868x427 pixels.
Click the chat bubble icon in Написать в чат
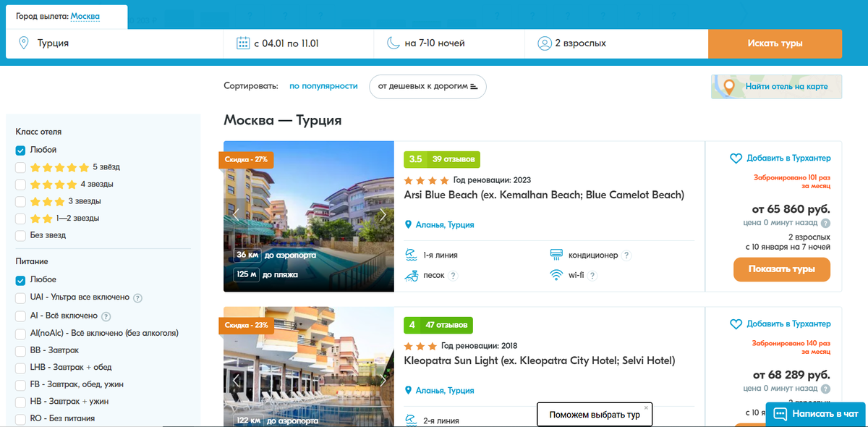coord(780,414)
